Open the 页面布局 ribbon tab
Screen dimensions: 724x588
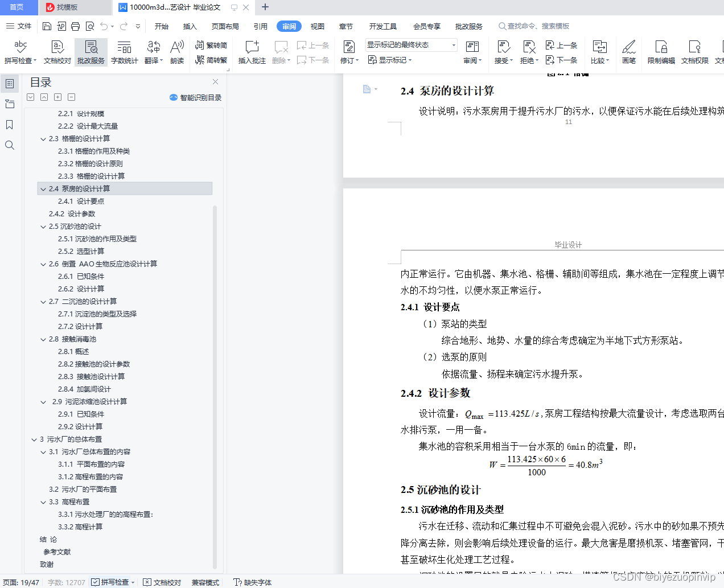coord(225,26)
